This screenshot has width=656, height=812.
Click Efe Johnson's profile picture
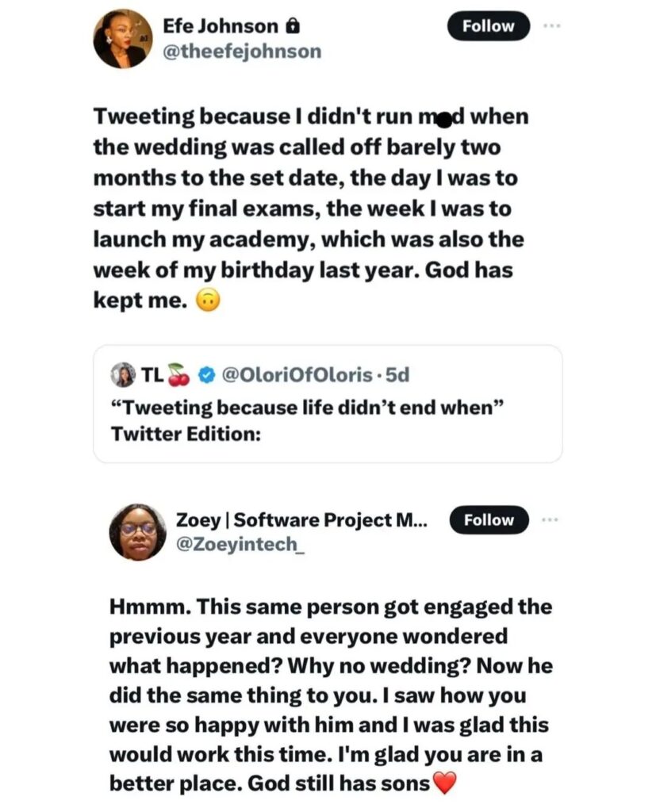point(123,39)
